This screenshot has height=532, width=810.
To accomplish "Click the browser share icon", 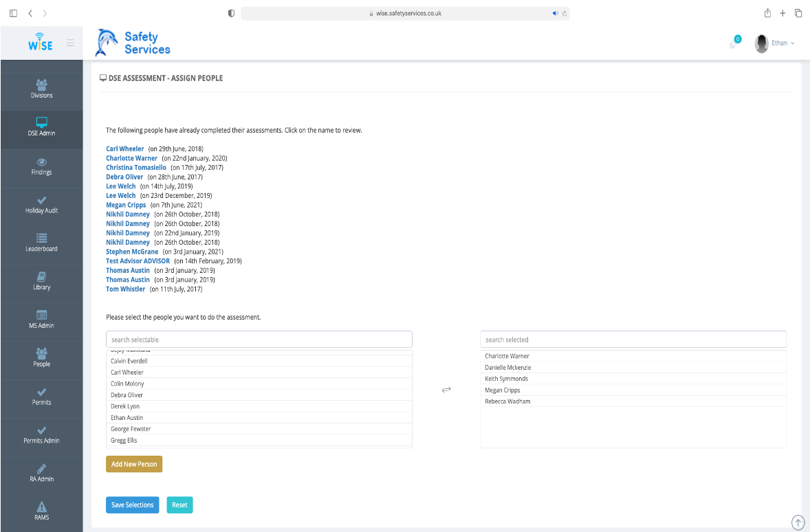I will 767,13.
